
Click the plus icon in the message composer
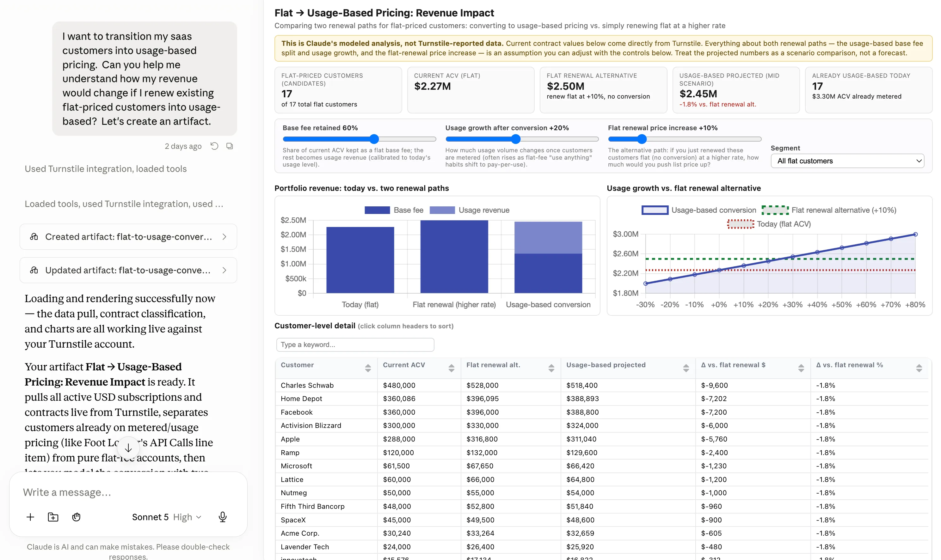point(31,517)
